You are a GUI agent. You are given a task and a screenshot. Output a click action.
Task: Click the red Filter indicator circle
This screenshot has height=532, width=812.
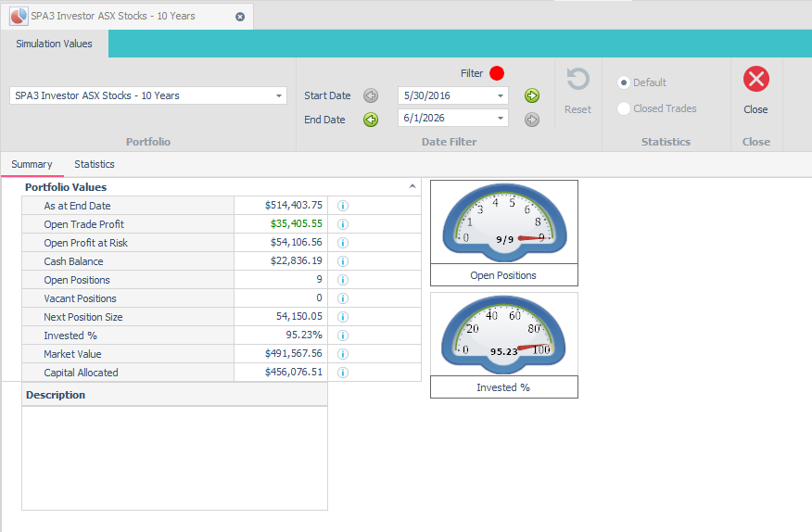click(497, 73)
